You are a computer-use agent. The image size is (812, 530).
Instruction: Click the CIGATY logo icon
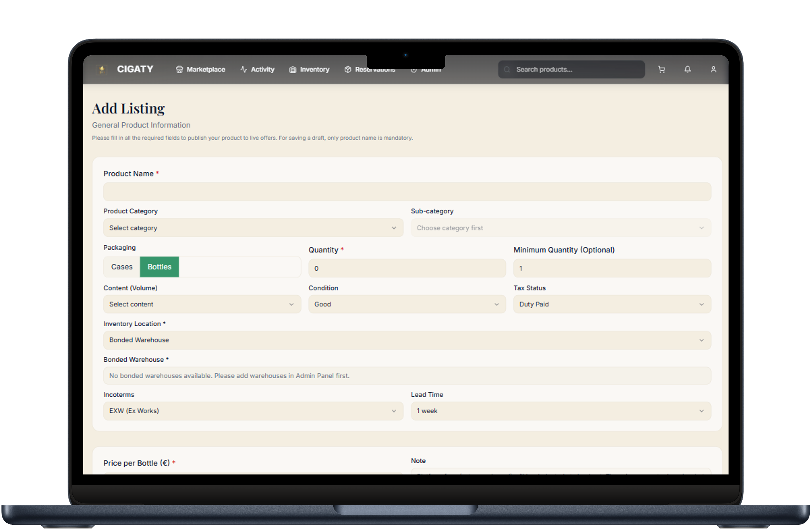tap(102, 70)
